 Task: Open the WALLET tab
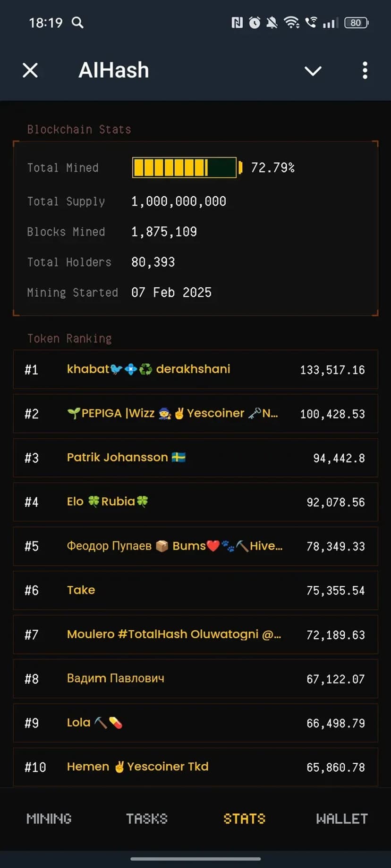(x=342, y=818)
